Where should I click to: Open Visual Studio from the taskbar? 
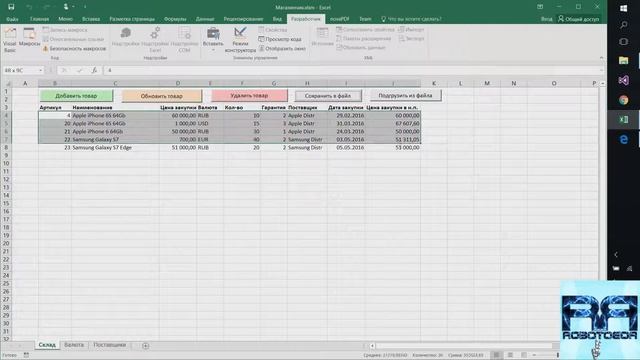click(x=624, y=80)
